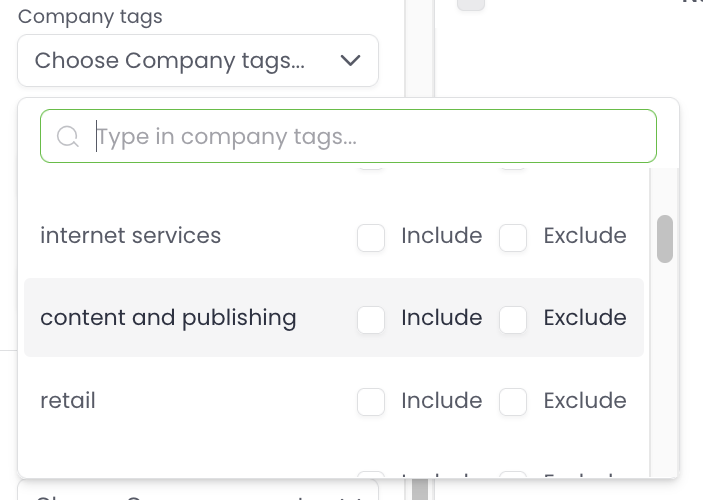This screenshot has width=703, height=500.
Task: Select the content and publishing tag
Action: coord(168,318)
